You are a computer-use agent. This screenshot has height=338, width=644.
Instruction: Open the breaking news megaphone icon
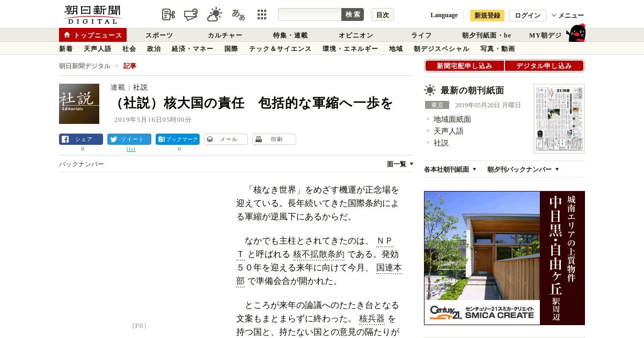pos(191,14)
